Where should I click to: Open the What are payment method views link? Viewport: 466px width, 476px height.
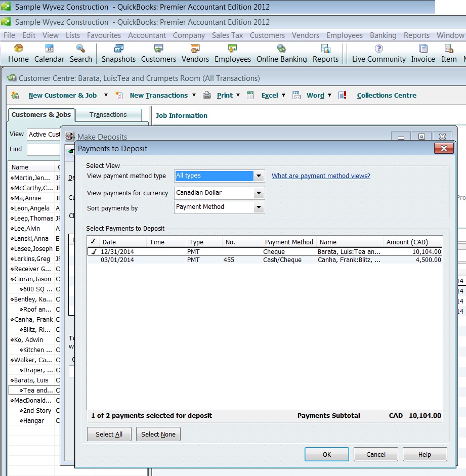(321, 176)
